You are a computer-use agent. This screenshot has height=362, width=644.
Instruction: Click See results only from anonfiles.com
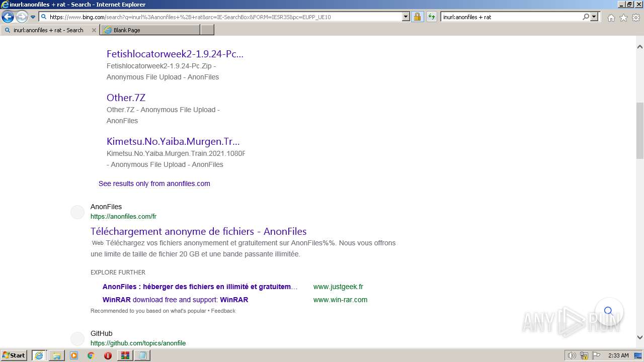point(154,184)
